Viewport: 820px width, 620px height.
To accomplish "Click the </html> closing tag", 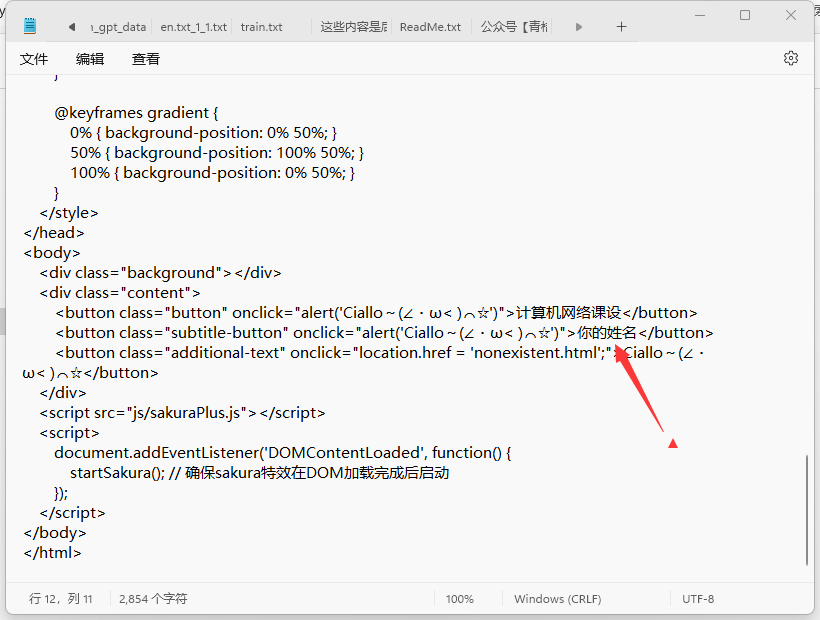I will click(52, 553).
